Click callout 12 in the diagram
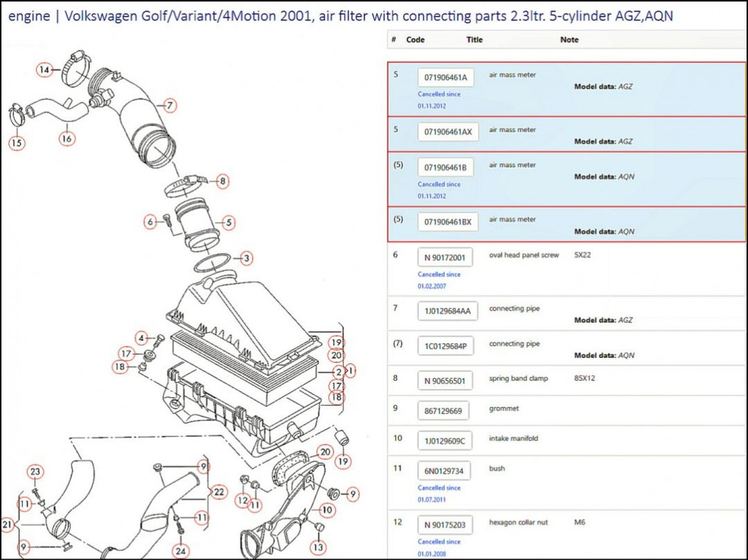Screen dimensions: 748x560 tap(243, 500)
